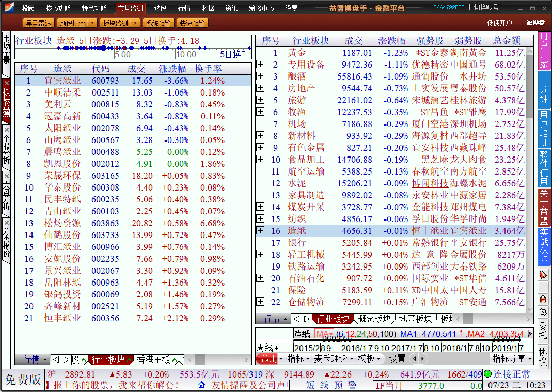Screen dimensions: 552x392
Task: Open the 周线 period selector
Action: (x=267, y=348)
